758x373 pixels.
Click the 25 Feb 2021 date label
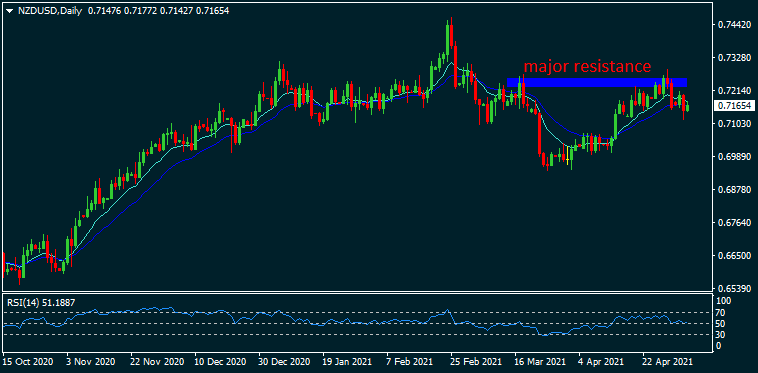[x=475, y=361]
